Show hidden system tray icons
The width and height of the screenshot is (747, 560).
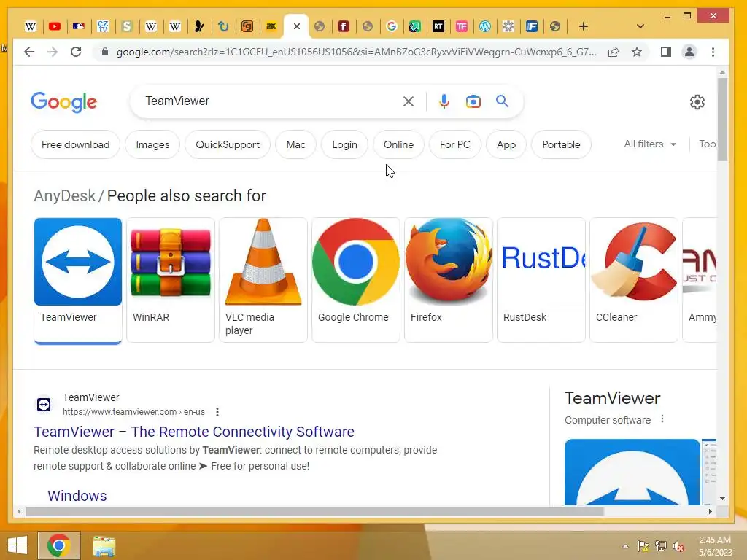tap(625, 546)
